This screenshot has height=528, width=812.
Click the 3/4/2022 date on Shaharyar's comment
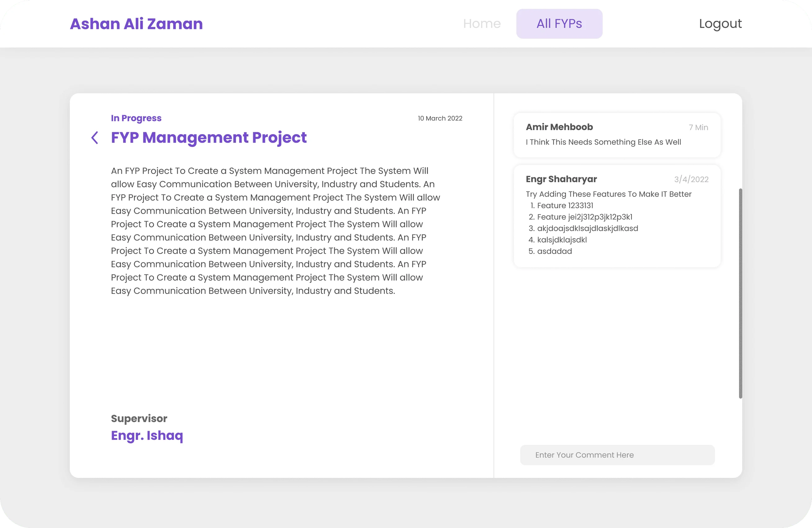click(691, 179)
